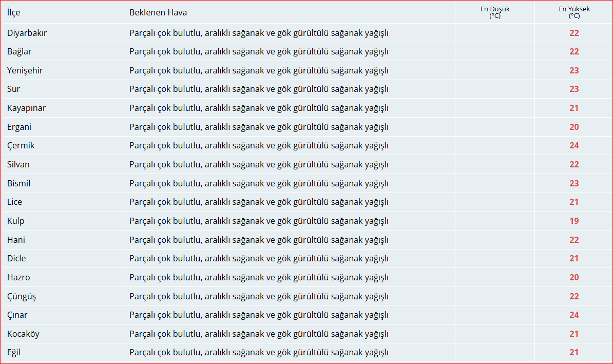
Task: Select the Diyarbakır district row name
Action: [27, 33]
